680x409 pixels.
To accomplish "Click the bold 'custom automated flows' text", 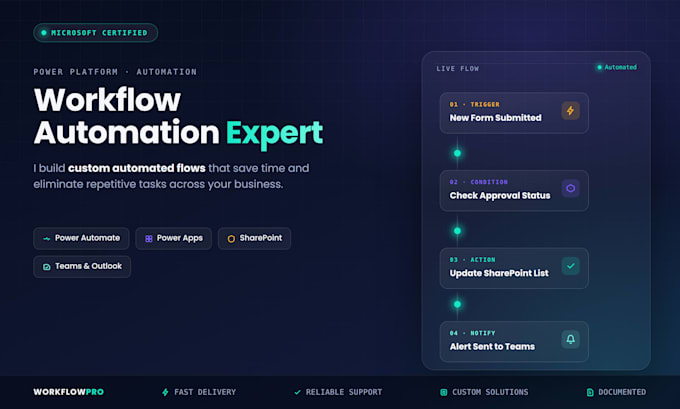I will coord(137,168).
